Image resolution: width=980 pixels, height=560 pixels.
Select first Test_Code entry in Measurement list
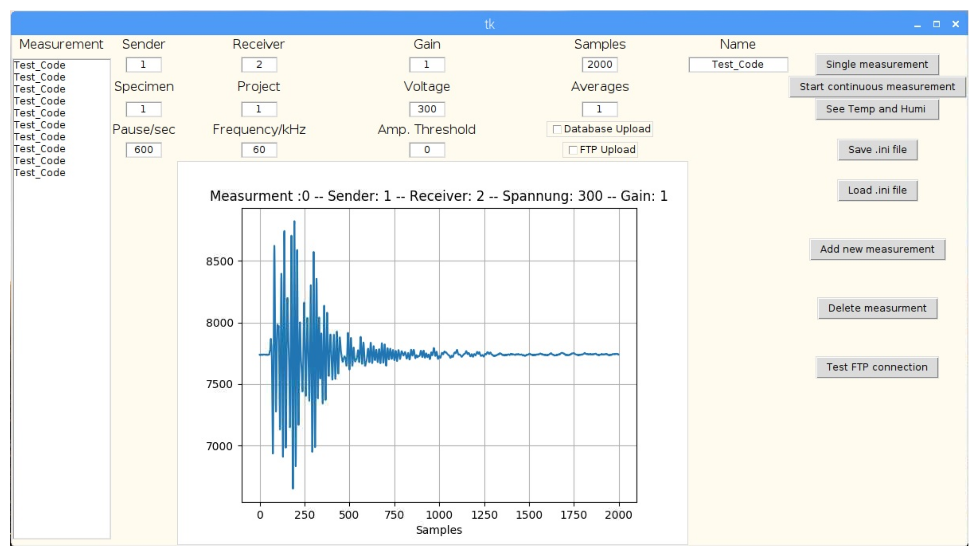point(39,65)
